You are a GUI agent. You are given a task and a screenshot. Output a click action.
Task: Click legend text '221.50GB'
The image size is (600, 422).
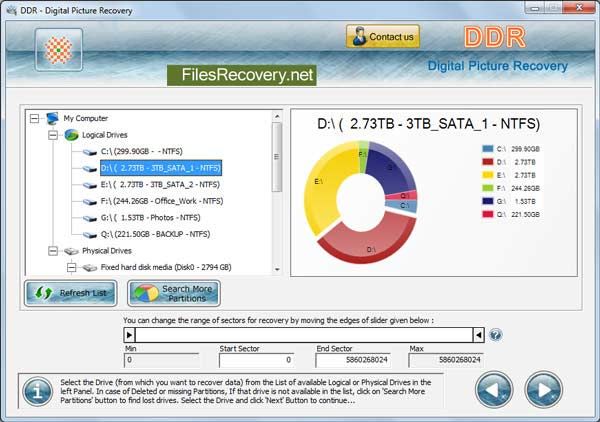pos(525,214)
